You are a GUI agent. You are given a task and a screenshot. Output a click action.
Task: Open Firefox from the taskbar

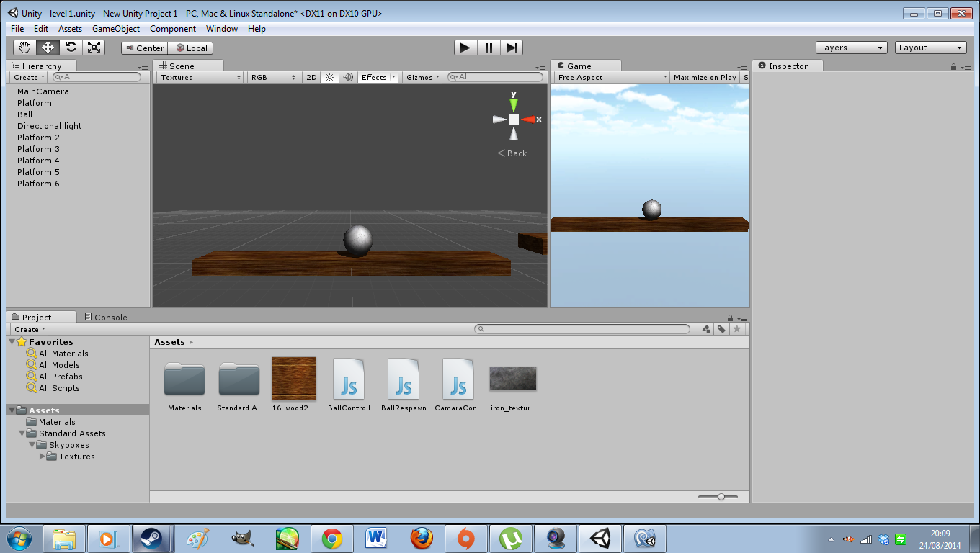(422, 539)
